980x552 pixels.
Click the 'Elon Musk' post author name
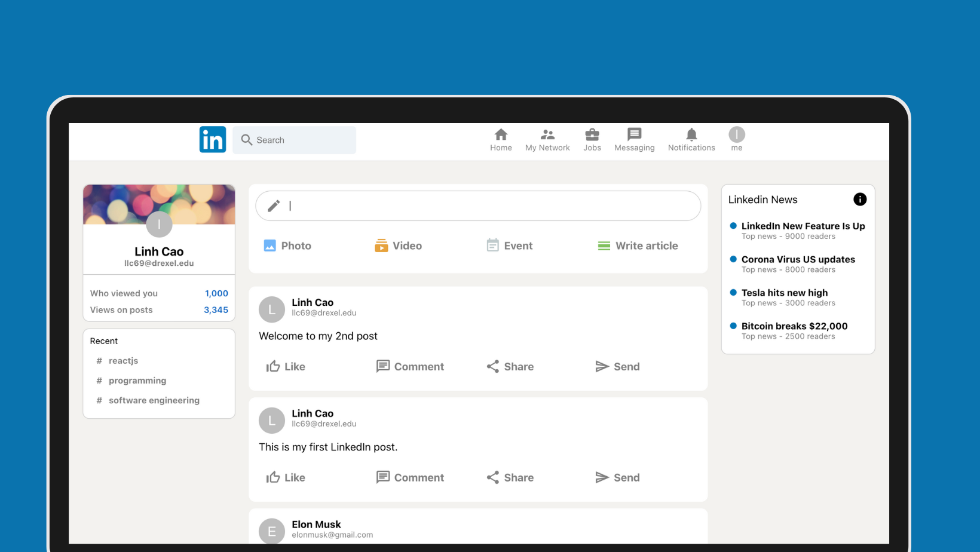[x=316, y=525]
